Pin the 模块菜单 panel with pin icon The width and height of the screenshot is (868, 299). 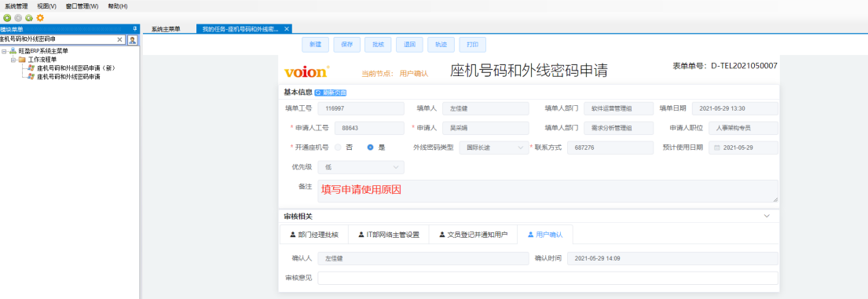[x=134, y=29]
